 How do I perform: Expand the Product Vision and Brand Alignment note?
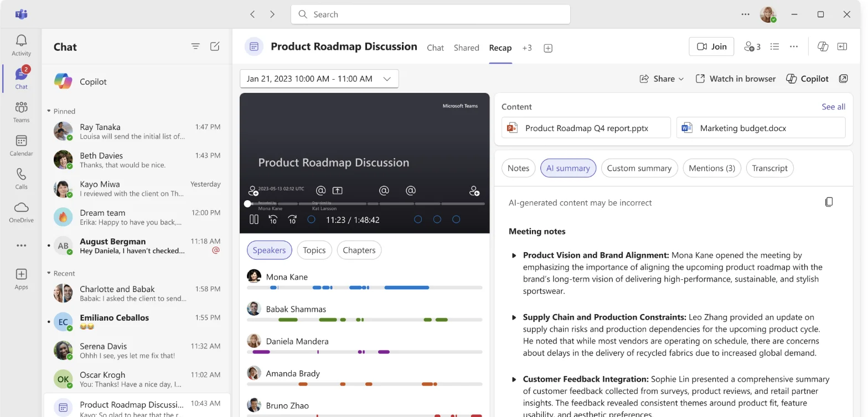(514, 256)
